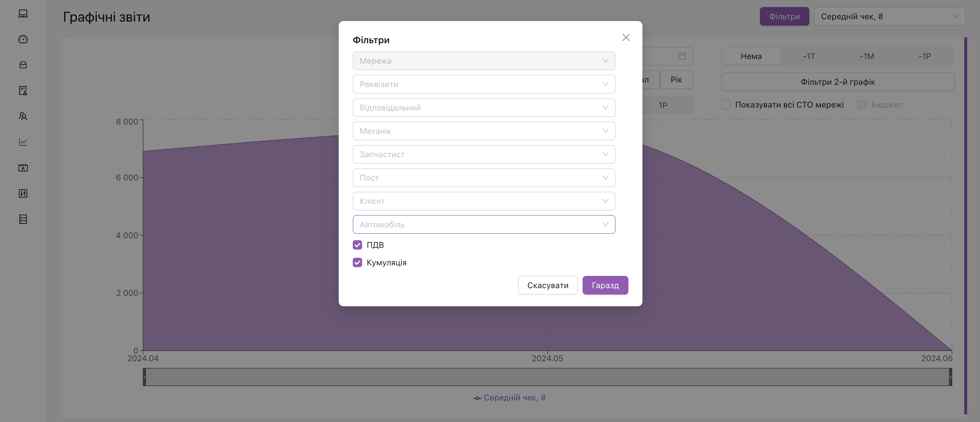This screenshot has width=980, height=422.
Task: Click the chart timeline range slider
Action: (x=547, y=377)
